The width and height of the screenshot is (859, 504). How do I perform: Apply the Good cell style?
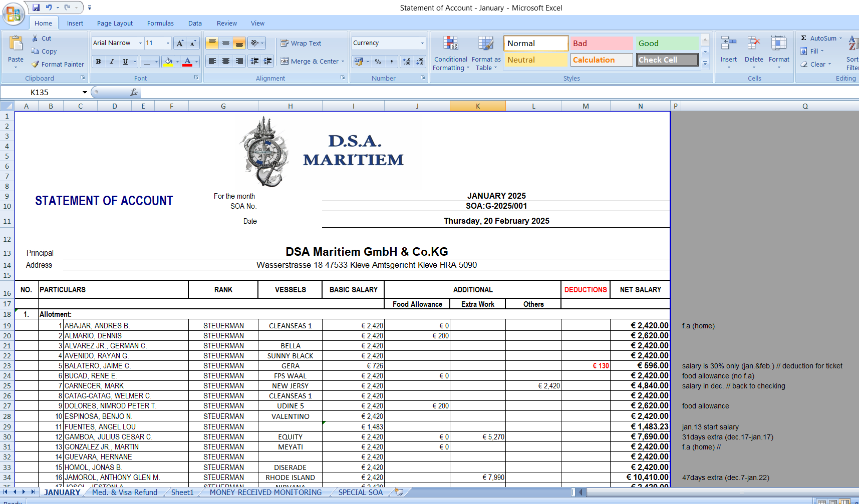point(667,43)
